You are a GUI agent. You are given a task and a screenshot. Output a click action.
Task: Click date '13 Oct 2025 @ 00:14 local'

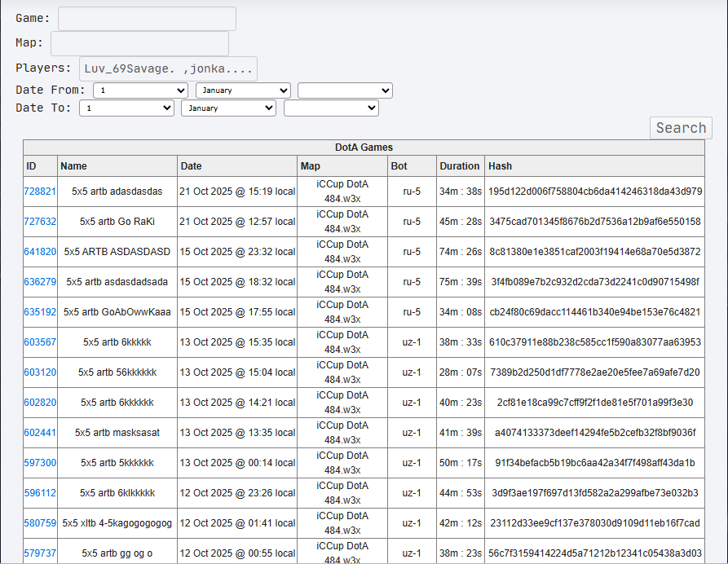[x=237, y=463]
